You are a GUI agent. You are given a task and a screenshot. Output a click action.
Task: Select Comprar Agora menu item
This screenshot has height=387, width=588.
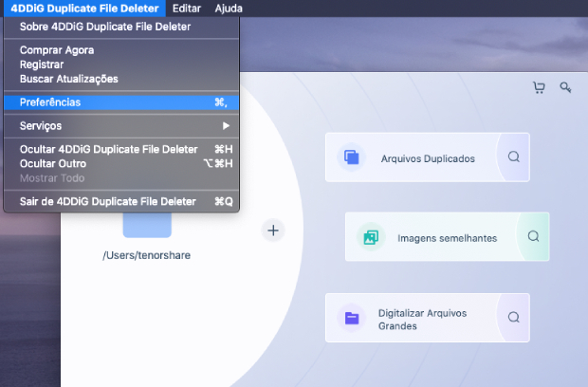[x=57, y=50]
